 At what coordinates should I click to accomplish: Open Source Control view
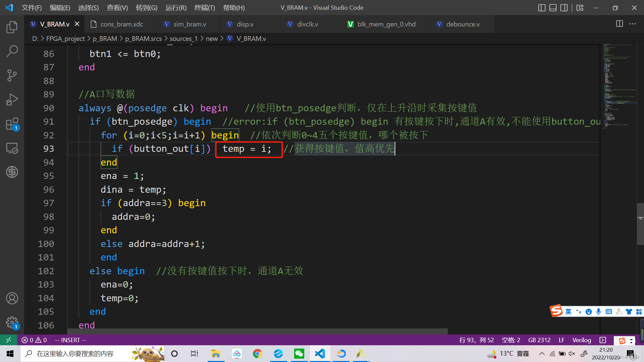tap(12, 75)
